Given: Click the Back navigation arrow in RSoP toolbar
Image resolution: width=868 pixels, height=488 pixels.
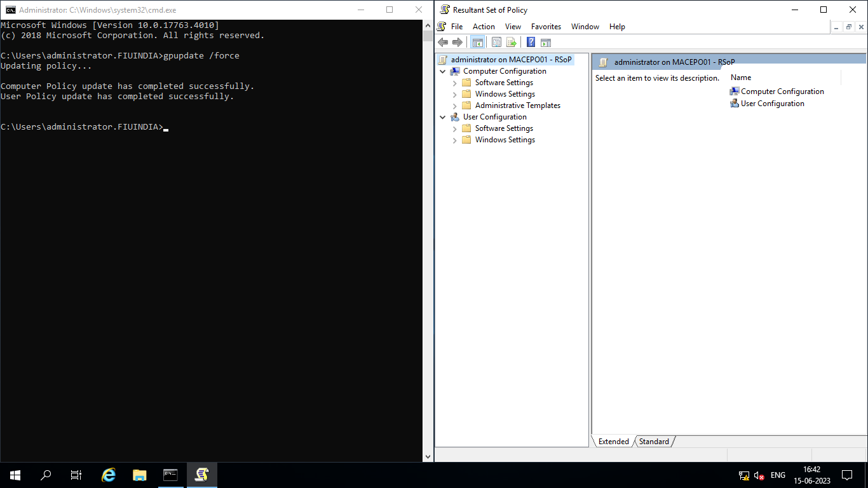Looking at the screenshot, I should [443, 42].
